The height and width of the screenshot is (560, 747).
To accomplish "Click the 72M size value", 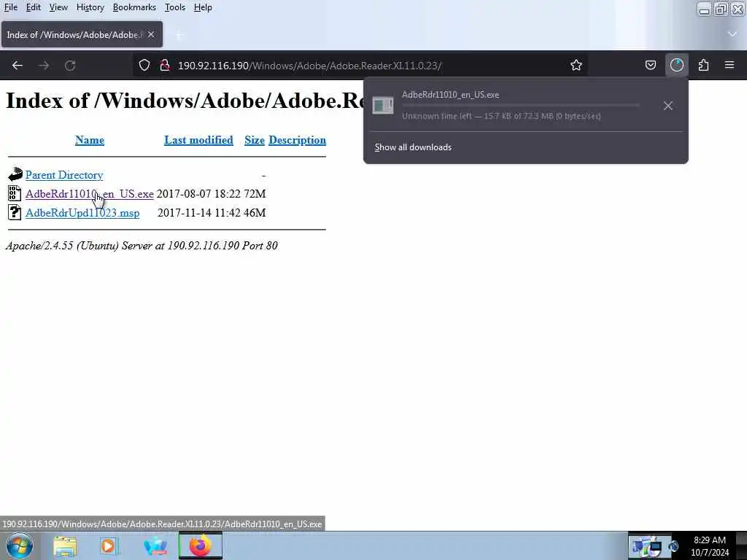I will point(255,194).
